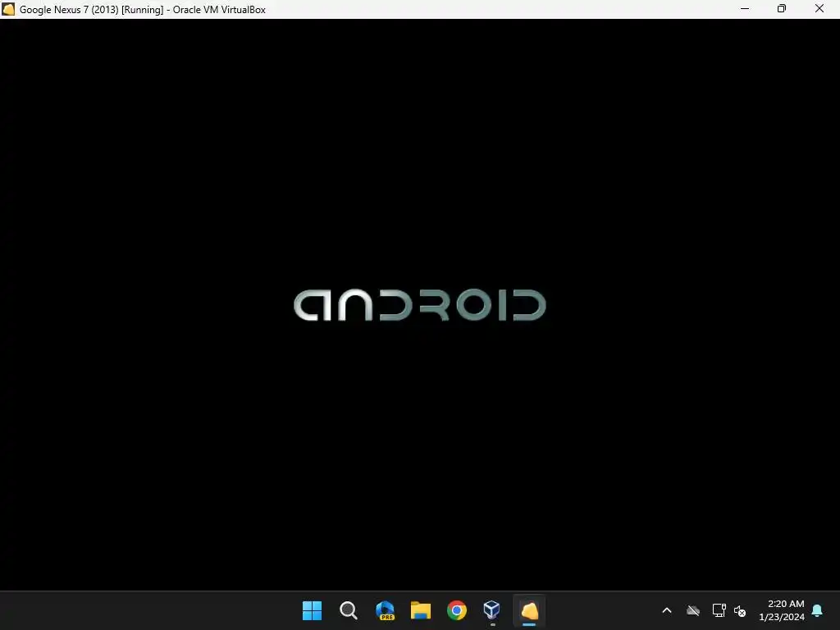Open network status tray icon
Viewport: 840px width, 630px height.
pyautogui.click(x=719, y=610)
